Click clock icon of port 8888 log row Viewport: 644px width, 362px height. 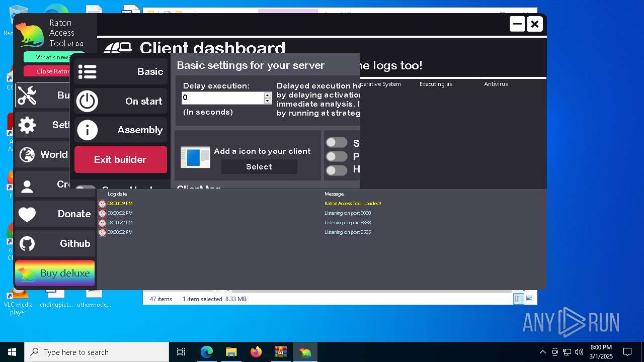point(102,223)
